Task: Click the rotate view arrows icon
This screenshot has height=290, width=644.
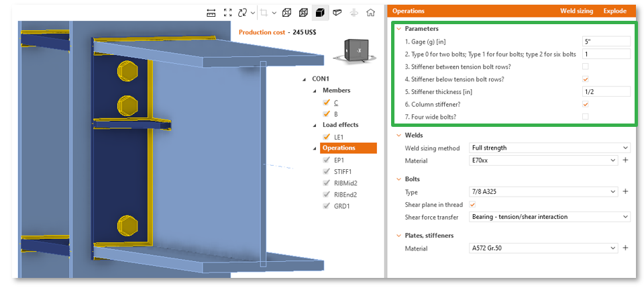Action: coord(242,12)
